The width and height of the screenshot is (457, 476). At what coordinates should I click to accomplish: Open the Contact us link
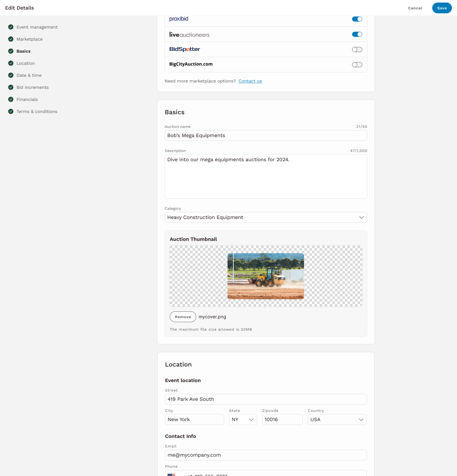coord(250,81)
